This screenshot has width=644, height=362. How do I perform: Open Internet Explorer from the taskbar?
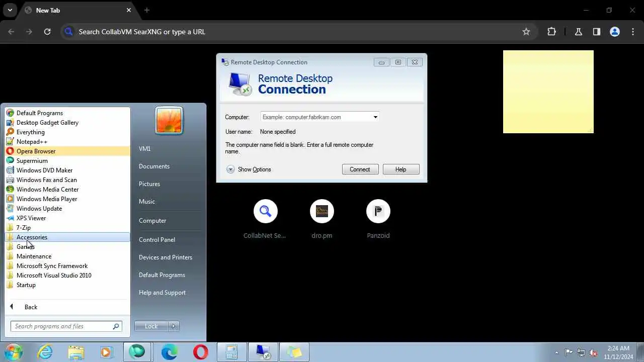pos(45,352)
